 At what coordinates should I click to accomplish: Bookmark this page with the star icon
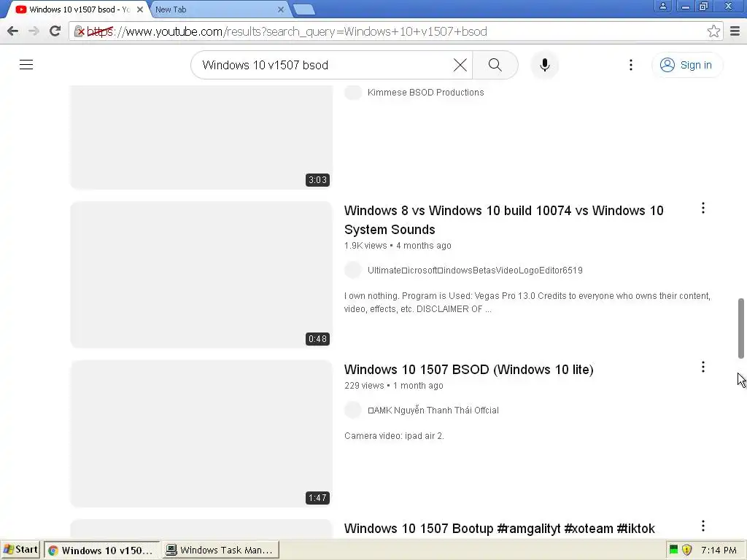[x=713, y=31]
